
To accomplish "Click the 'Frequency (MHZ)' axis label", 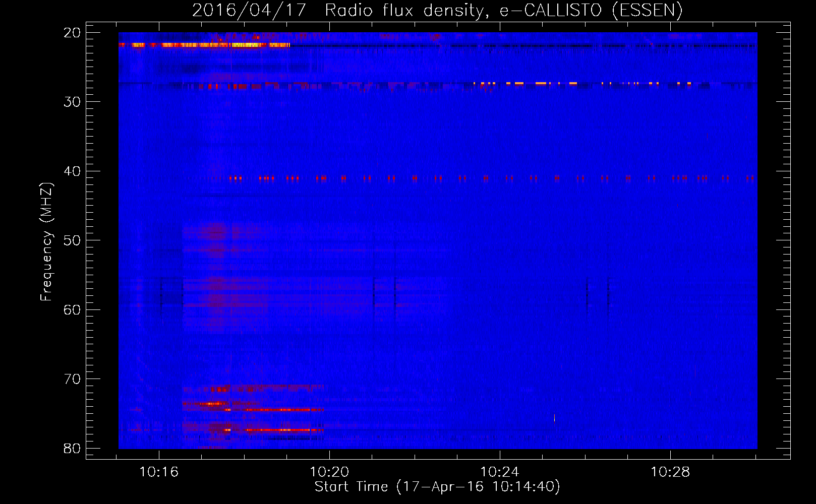I will (46, 242).
